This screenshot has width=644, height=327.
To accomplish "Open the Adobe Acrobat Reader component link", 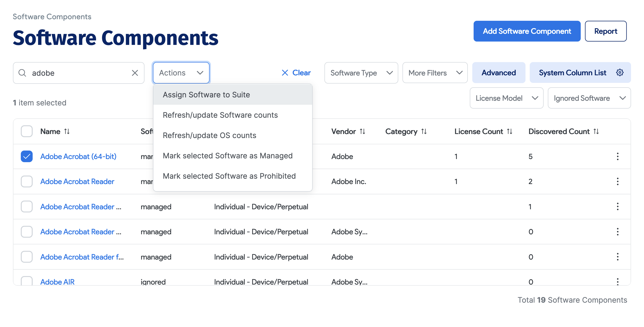I will tap(77, 181).
